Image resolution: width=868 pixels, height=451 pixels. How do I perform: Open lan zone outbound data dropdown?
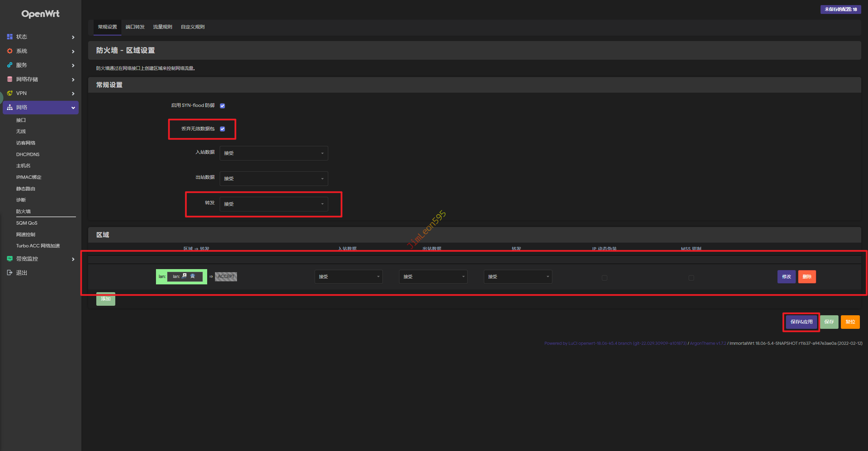433,277
